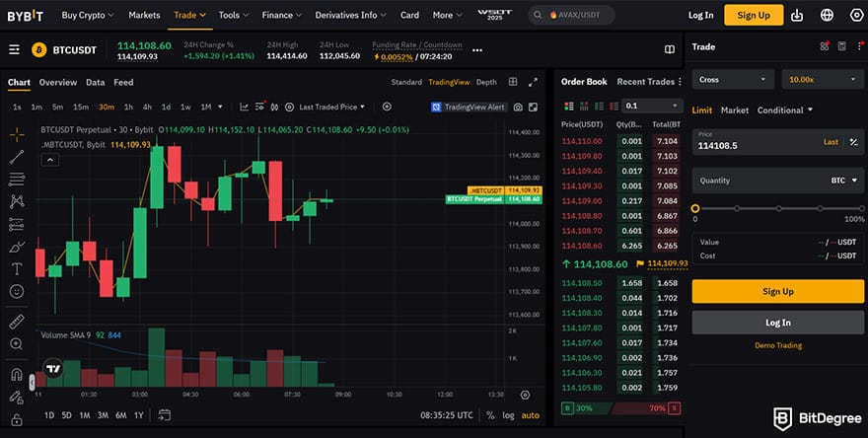
Task: Select the 1h timeframe
Action: [128, 107]
